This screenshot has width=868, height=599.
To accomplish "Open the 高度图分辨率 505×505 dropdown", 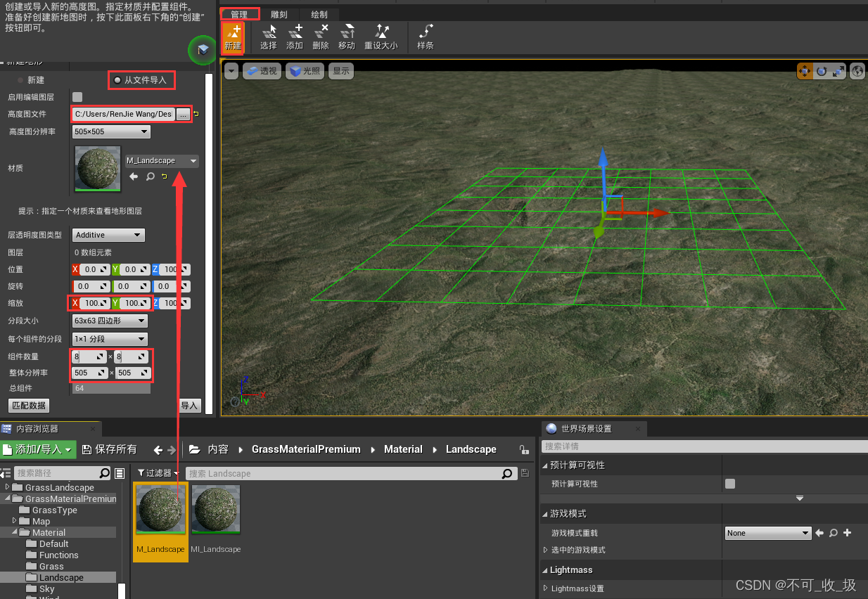I will pos(111,131).
